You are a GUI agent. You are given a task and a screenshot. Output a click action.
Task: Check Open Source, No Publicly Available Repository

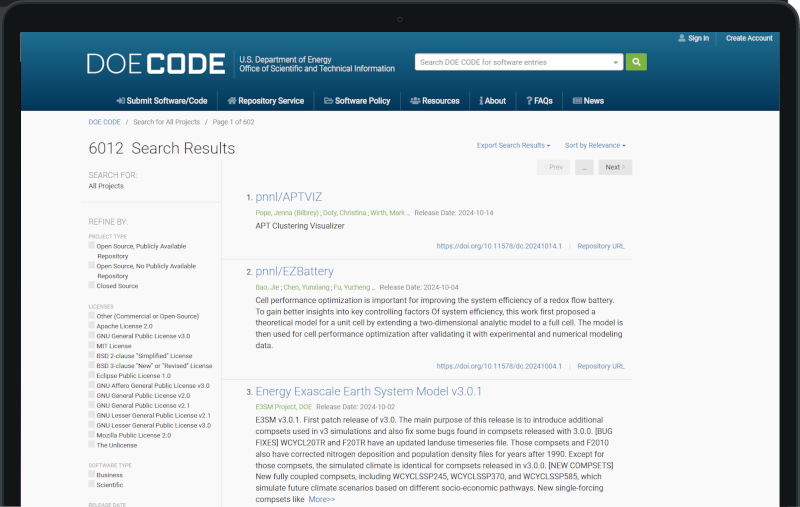tap(92, 265)
